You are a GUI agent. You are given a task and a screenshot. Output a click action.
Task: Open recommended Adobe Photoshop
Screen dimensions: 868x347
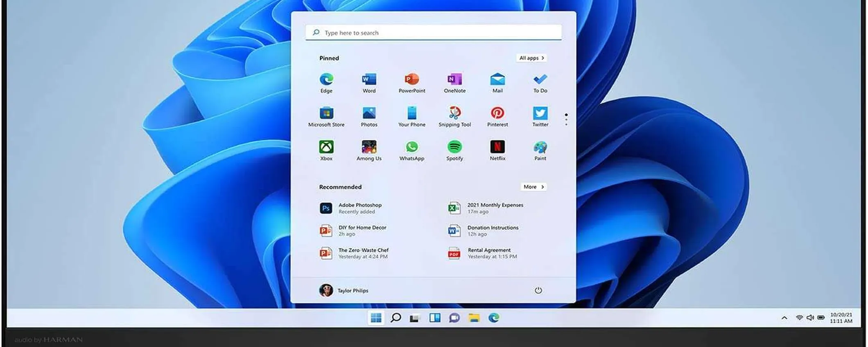(x=350, y=208)
